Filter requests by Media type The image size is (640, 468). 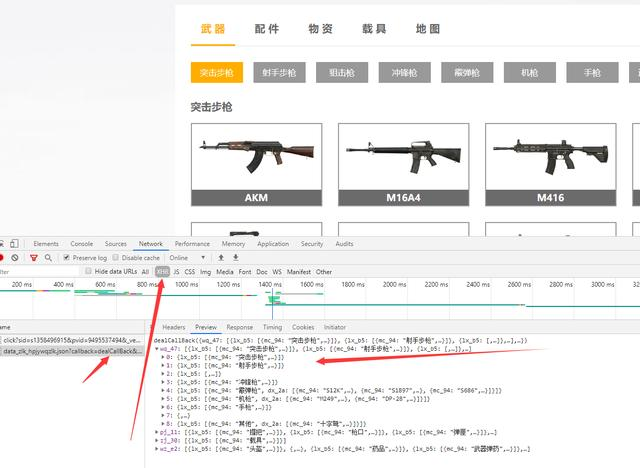click(x=224, y=272)
